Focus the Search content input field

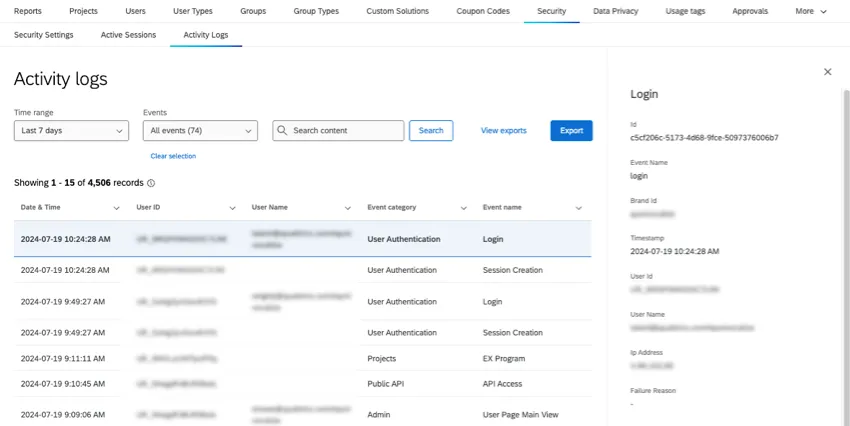(345, 131)
